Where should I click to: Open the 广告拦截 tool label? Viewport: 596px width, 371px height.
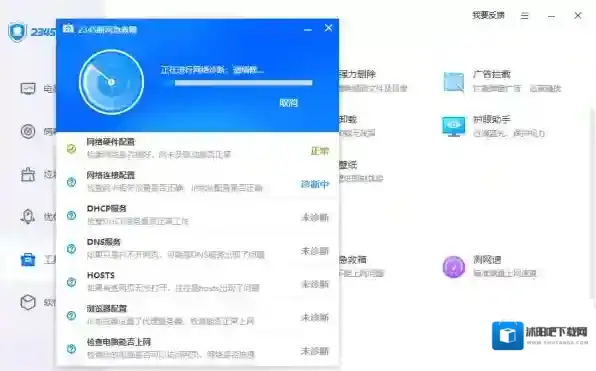click(x=492, y=74)
